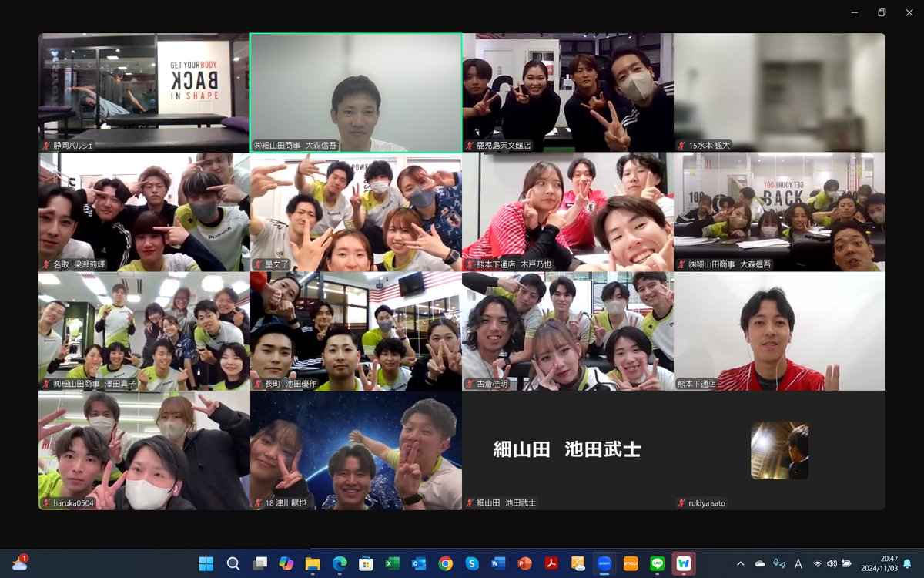Open Microsoft Store from the taskbar

(x=366, y=563)
